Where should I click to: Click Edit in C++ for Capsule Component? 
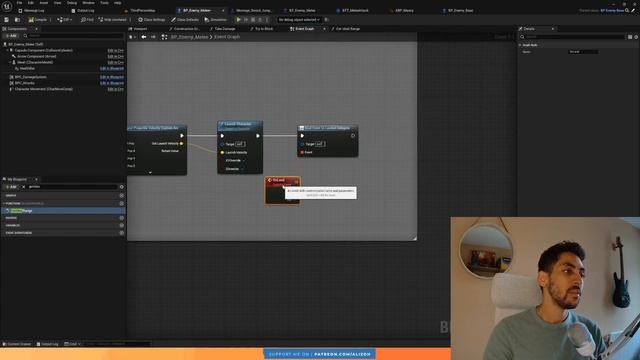pos(116,51)
